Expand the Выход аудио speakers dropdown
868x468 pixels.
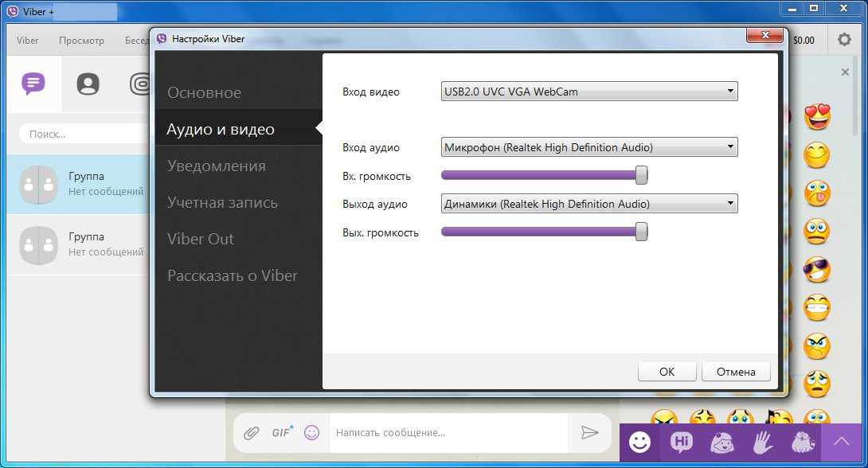click(x=589, y=204)
